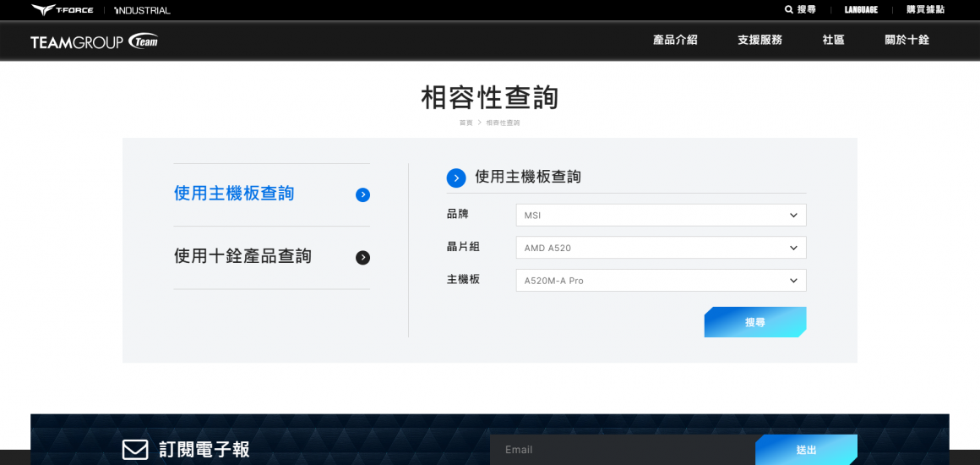Open the 產品介紹 menu
The image size is (980, 465).
point(675,40)
